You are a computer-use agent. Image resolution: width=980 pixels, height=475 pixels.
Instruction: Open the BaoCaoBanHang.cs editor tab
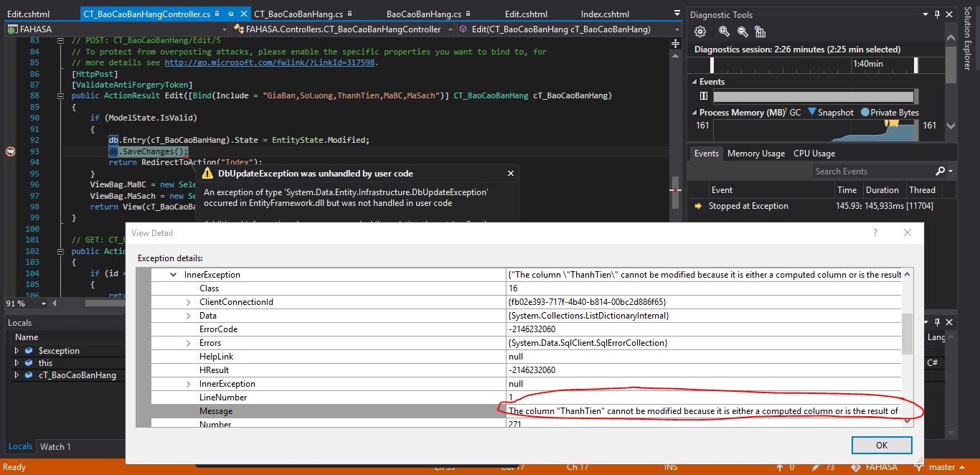pyautogui.click(x=423, y=14)
